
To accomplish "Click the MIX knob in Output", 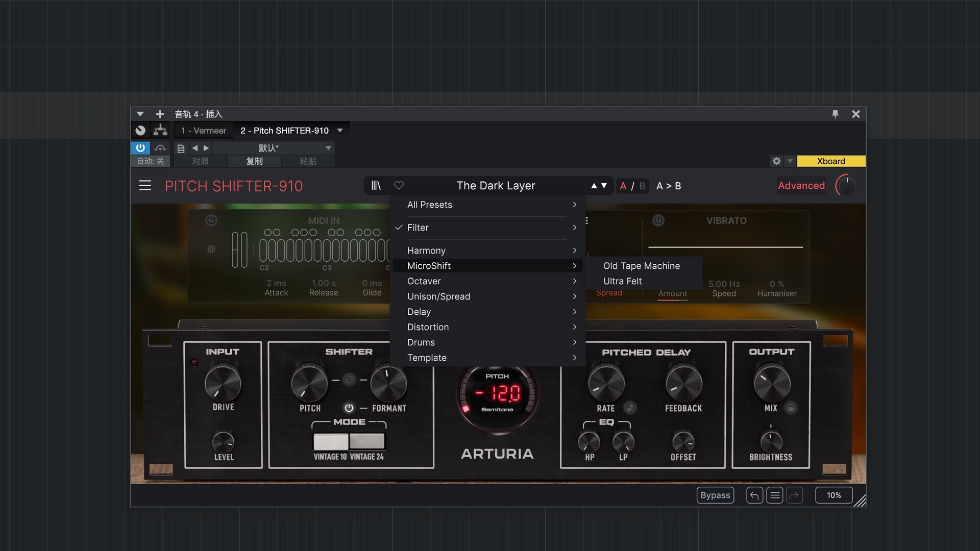I will click(771, 384).
